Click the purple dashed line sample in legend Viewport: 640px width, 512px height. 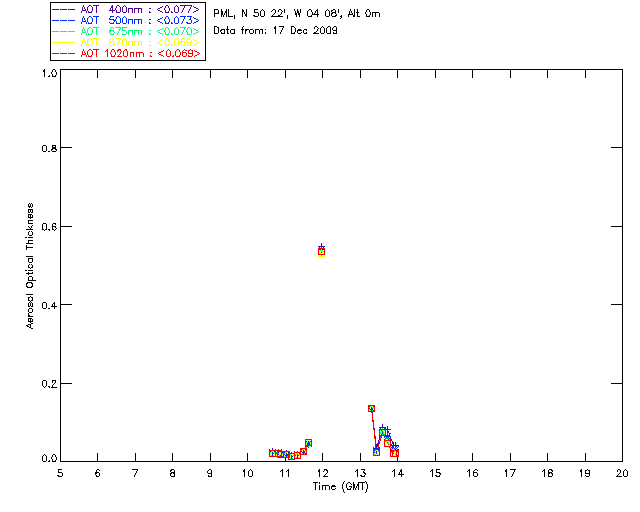[64, 9]
